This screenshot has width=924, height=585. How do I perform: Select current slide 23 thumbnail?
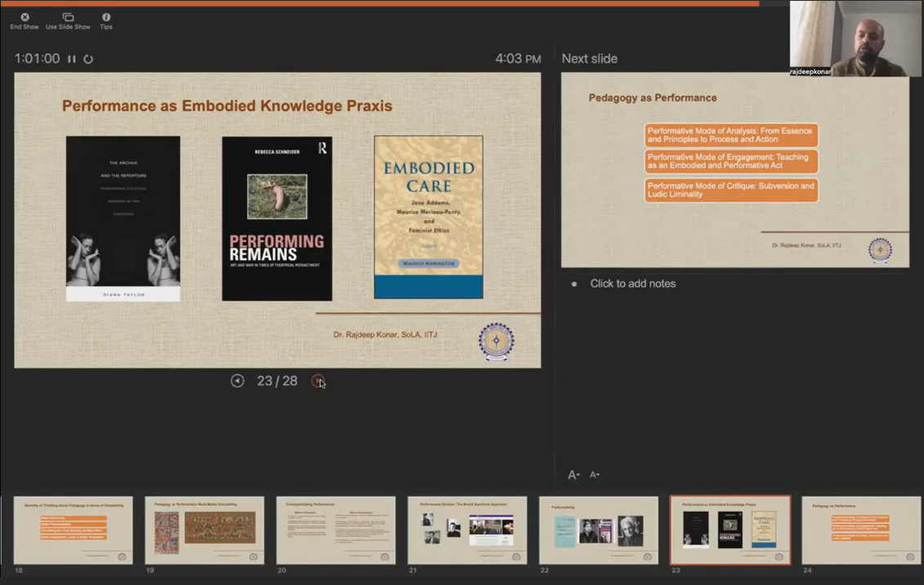pyautogui.click(x=730, y=530)
